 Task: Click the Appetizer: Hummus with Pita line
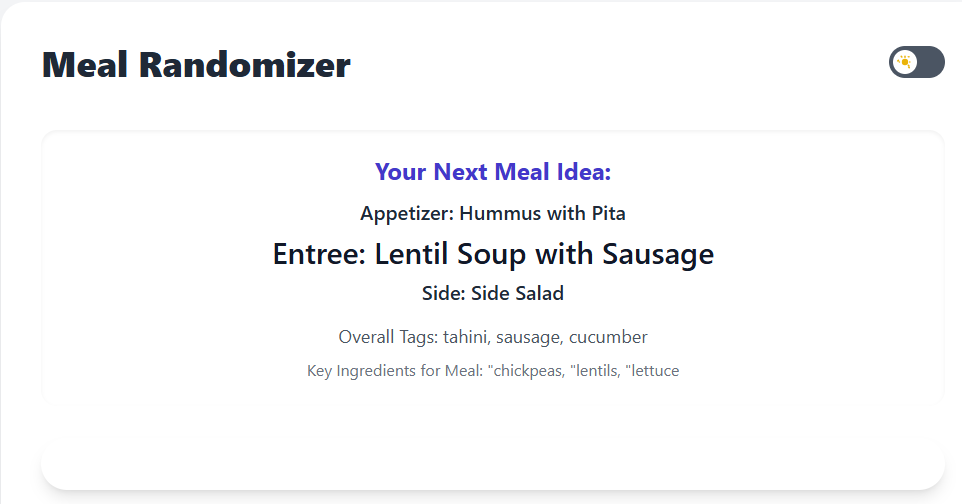click(x=493, y=213)
